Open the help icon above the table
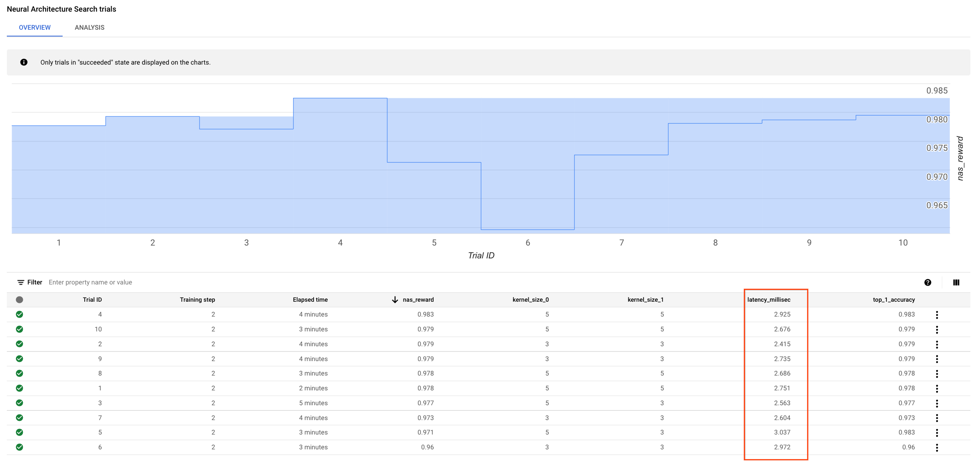Screen dimensions: 980x465 (x=927, y=282)
